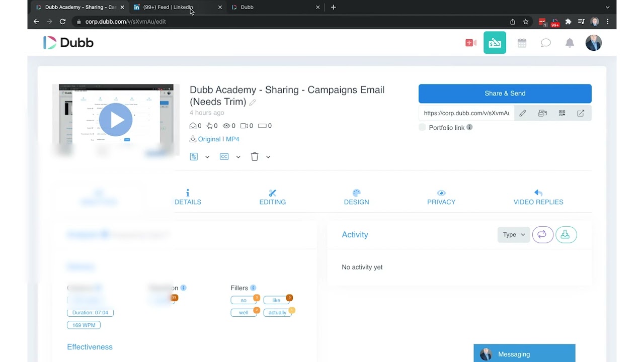Switch to the DETAILS tab
Viewport: 644px width, 362px height.
click(x=188, y=198)
